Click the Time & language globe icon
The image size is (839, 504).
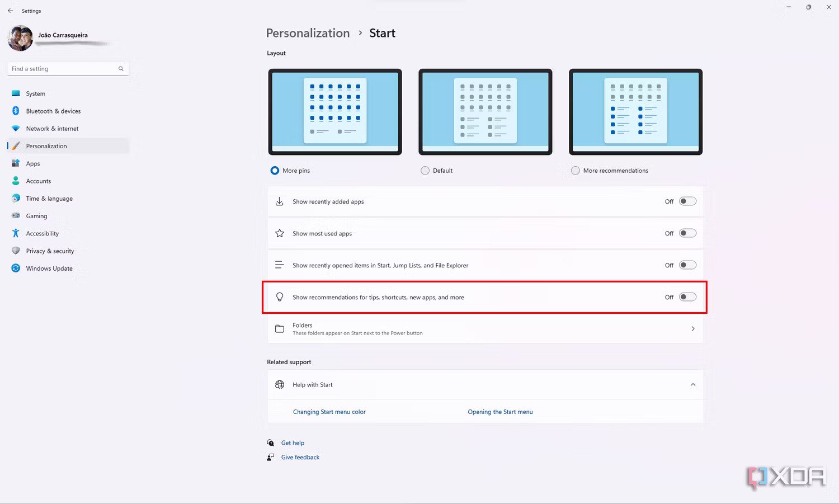coord(16,198)
